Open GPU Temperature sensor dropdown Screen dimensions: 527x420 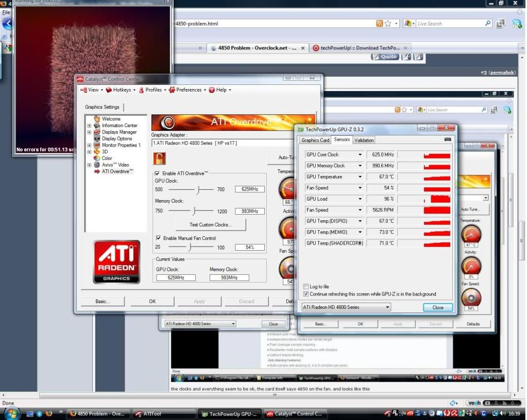point(360,177)
